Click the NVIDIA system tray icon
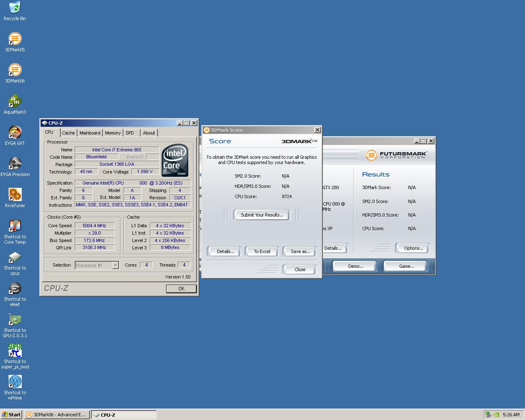 pos(496,415)
